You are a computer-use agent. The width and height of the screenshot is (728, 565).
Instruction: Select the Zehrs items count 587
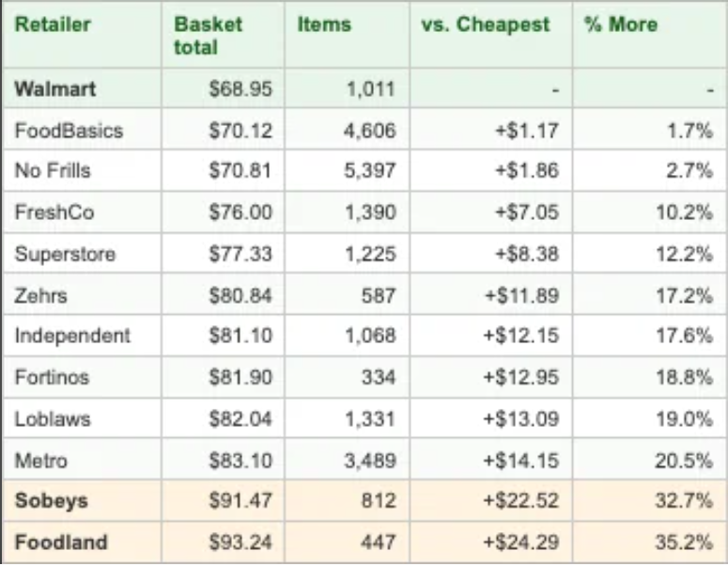point(378,295)
